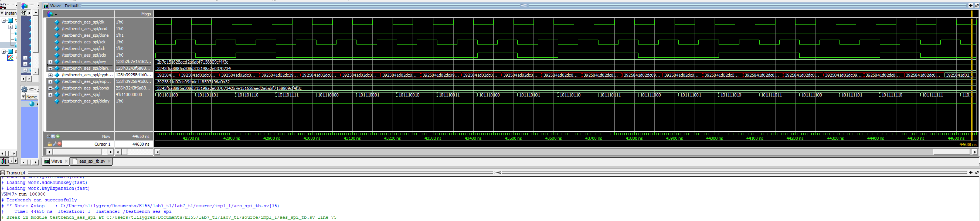Click the wrench cursor properties icon
The width and height of the screenshot is (980, 221).
[54, 144]
